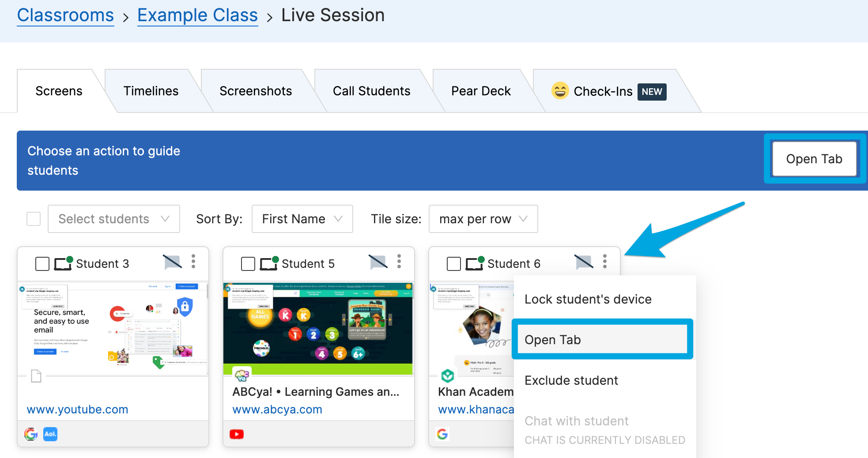Click Student 6's Khan Academy screen thumbnail

[472, 329]
